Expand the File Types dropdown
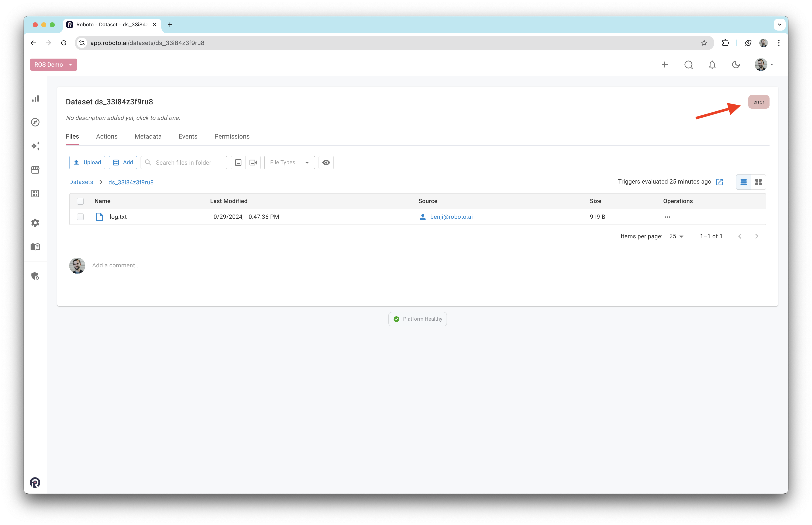 (x=289, y=163)
